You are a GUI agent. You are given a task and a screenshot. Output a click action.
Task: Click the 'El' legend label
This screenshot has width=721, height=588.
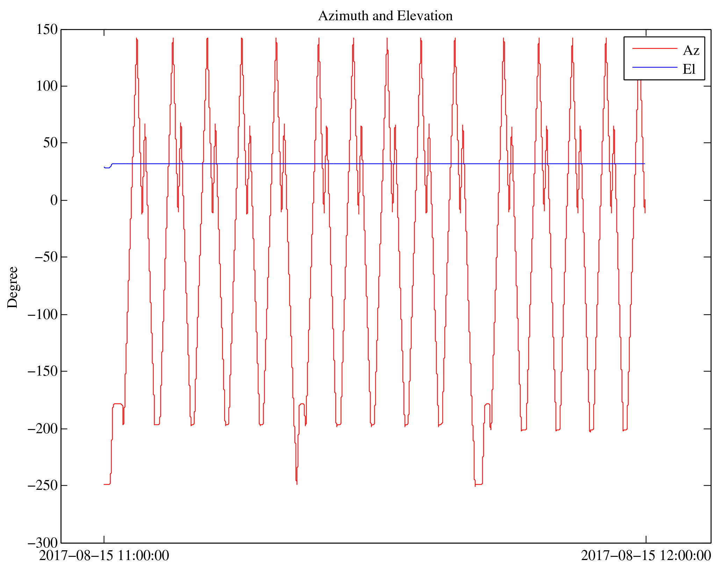pos(689,69)
